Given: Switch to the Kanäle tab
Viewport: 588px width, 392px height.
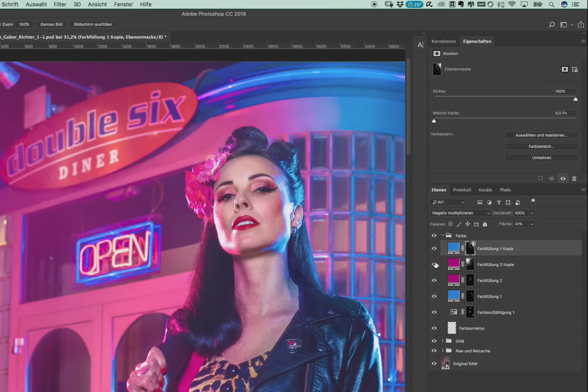Looking at the screenshot, I should (485, 190).
